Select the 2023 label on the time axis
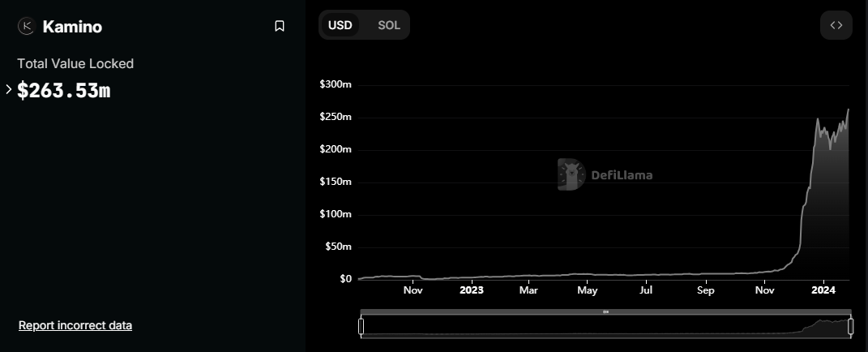The height and width of the screenshot is (352, 868). pyautogui.click(x=471, y=290)
